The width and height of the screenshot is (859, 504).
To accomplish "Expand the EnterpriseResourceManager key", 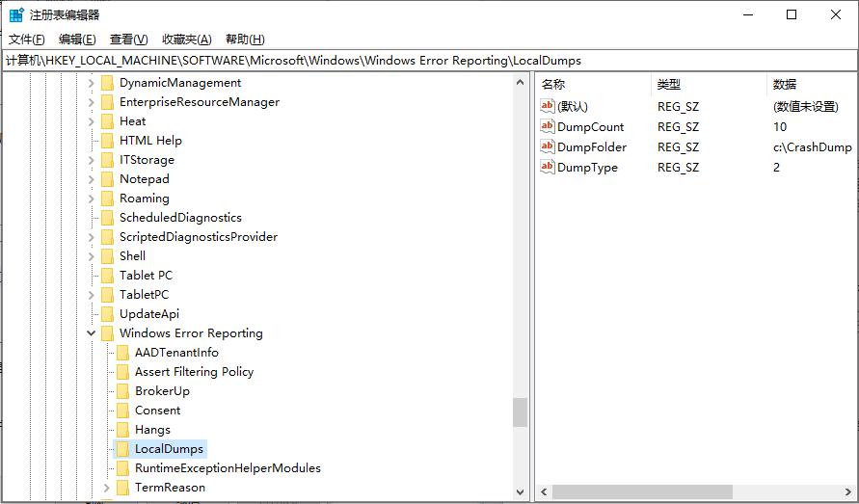I will [92, 102].
